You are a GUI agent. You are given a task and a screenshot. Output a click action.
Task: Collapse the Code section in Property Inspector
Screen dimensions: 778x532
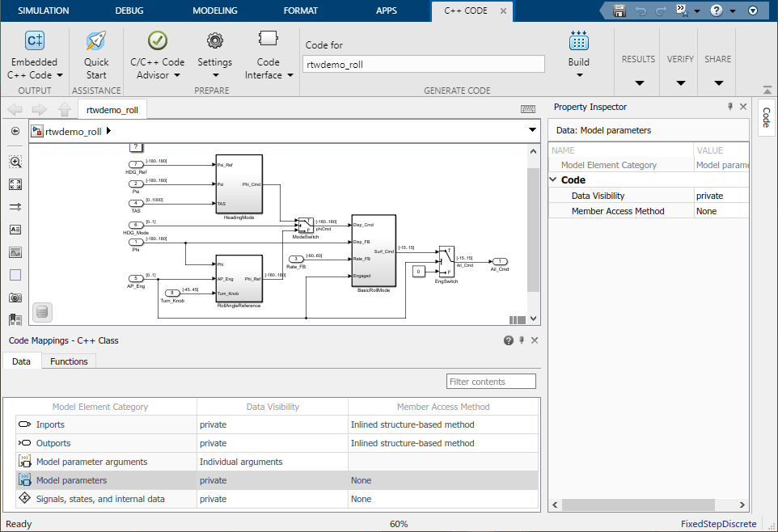553,180
